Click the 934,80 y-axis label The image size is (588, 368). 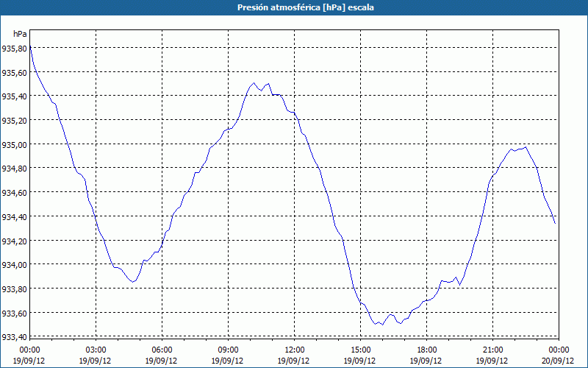point(14,169)
